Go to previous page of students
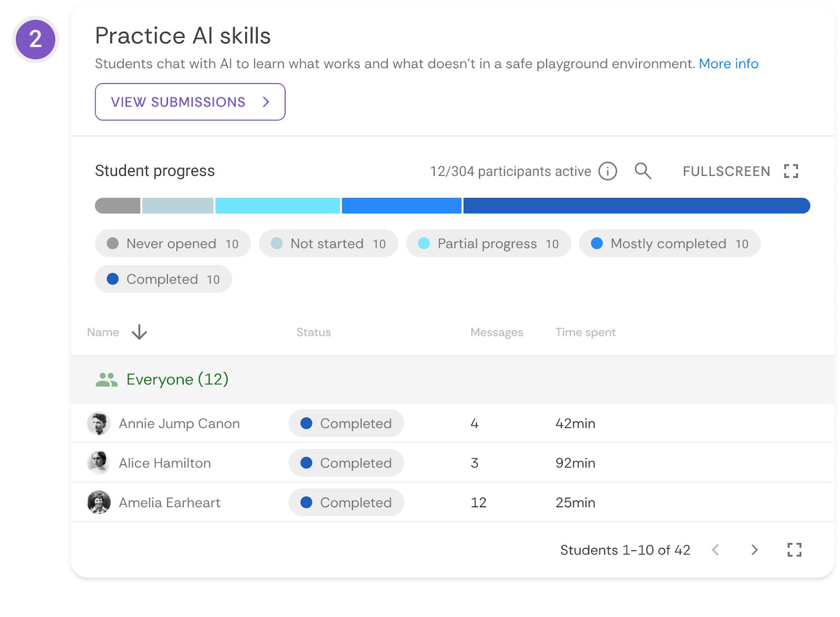 (715, 550)
